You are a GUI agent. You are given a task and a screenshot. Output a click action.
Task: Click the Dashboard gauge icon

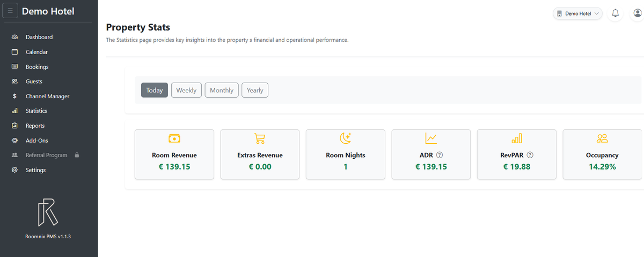click(x=15, y=37)
